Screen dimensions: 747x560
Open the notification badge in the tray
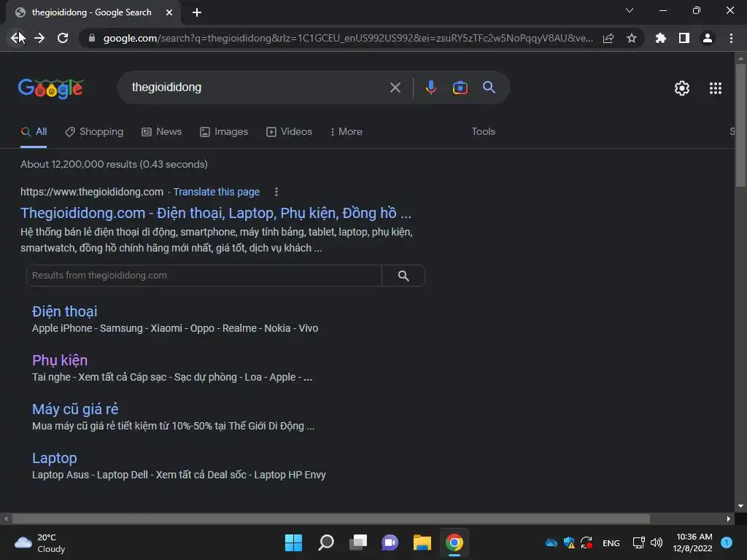click(x=727, y=542)
